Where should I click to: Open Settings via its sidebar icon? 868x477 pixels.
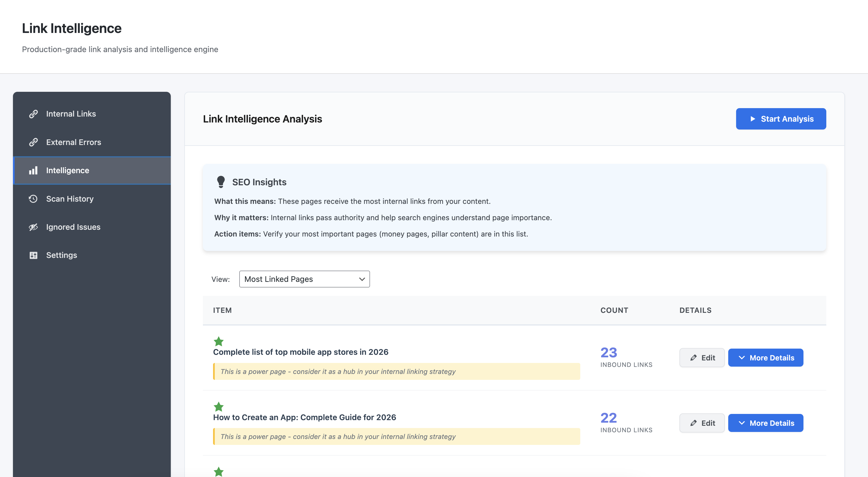click(x=33, y=255)
